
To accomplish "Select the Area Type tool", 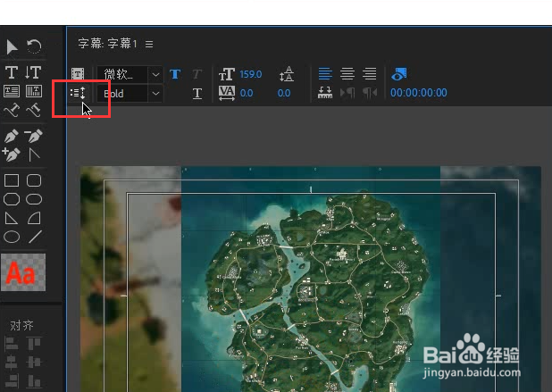I will [x=12, y=91].
